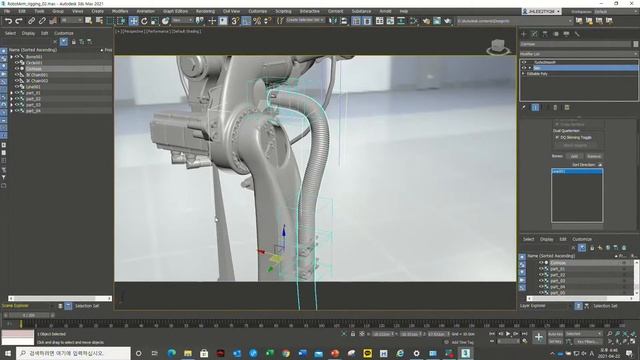Click the Undo arrow in main toolbar

pyautogui.click(x=8, y=21)
